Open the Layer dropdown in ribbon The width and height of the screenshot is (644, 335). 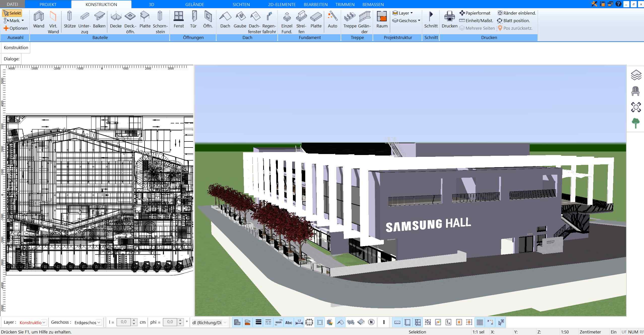pyautogui.click(x=402, y=13)
